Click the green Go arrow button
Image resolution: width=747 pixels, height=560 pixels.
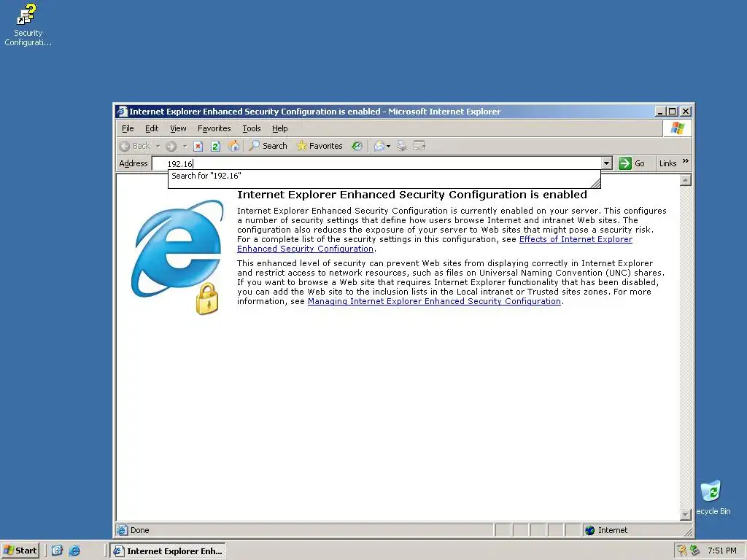coord(624,163)
